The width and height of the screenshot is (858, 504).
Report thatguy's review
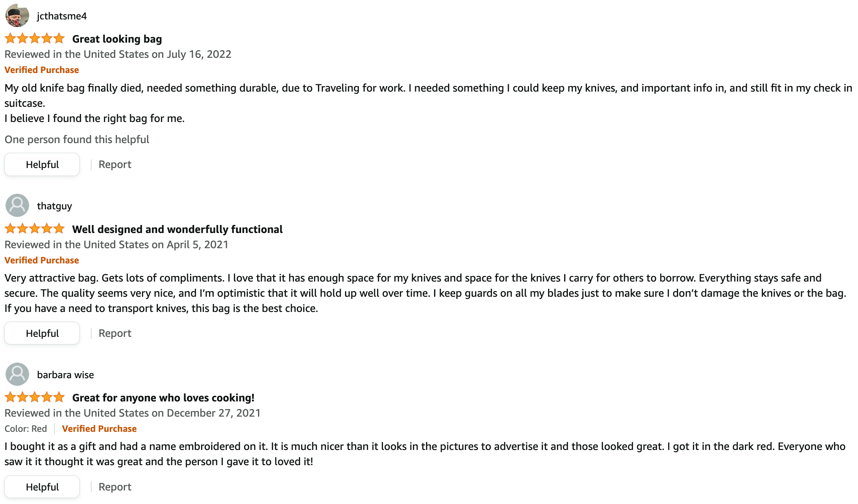(x=115, y=333)
